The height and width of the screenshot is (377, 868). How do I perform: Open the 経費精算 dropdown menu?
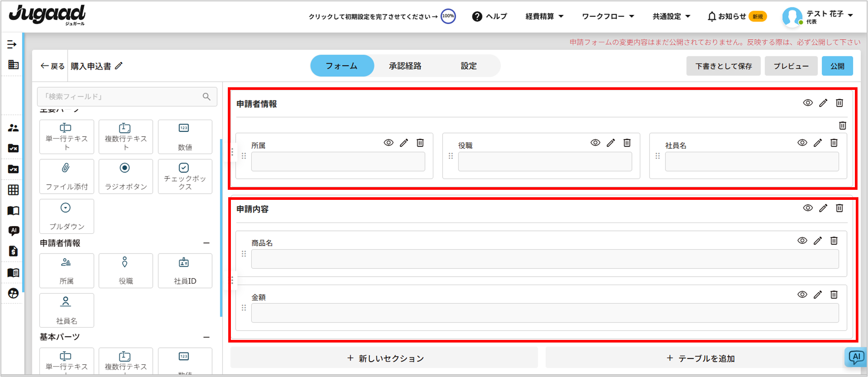[x=544, y=17]
